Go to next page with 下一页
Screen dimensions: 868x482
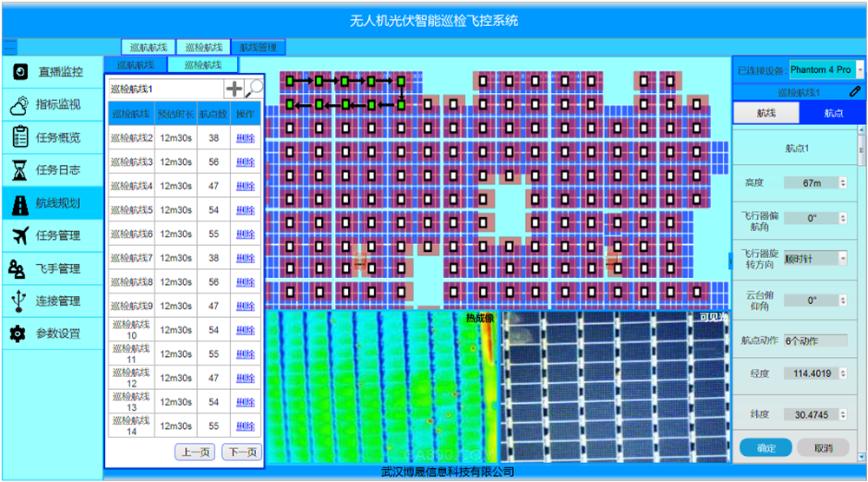pos(241,452)
